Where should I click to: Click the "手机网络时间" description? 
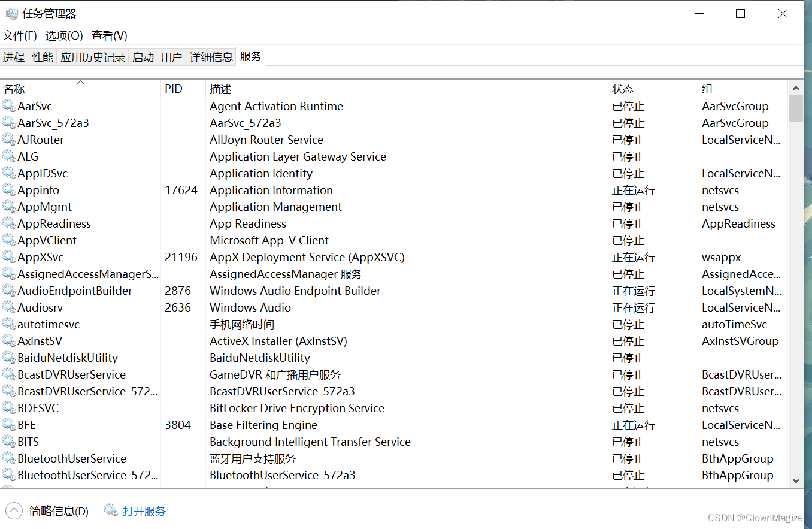pos(242,324)
